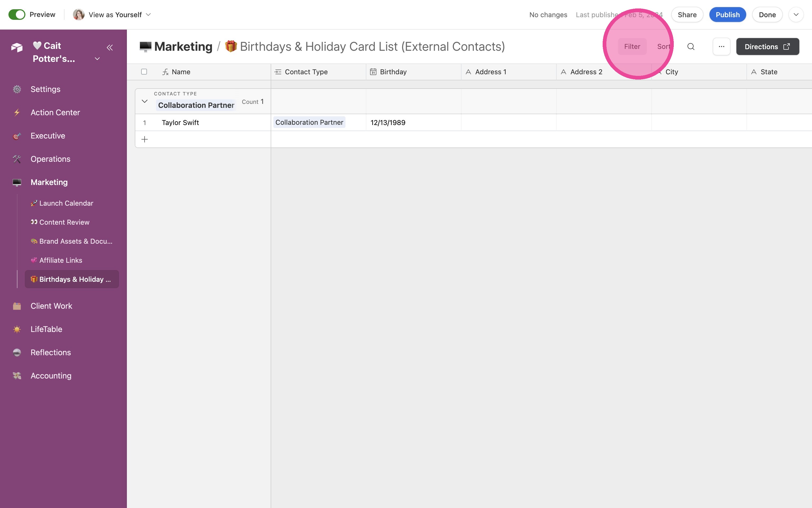Expand dropdown arrow next to Done
The image size is (812, 508).
796,15
